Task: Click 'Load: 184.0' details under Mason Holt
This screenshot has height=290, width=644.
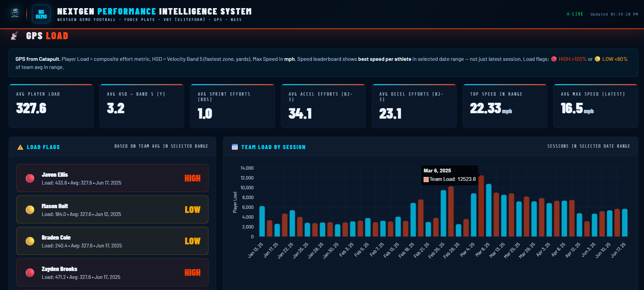Action: 81,214
